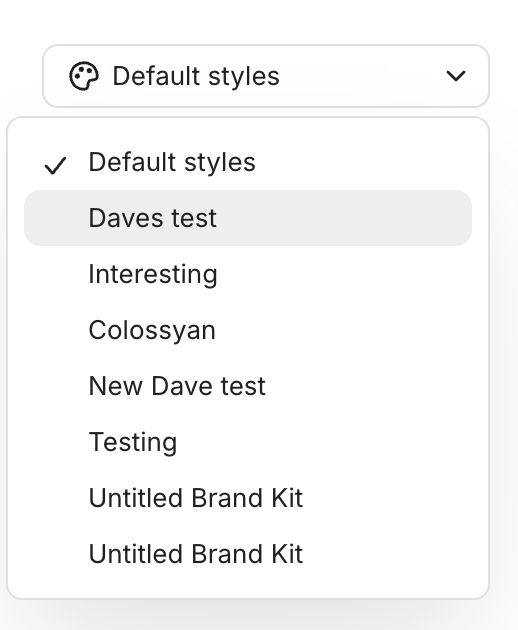Select the Testing style option

248,442
